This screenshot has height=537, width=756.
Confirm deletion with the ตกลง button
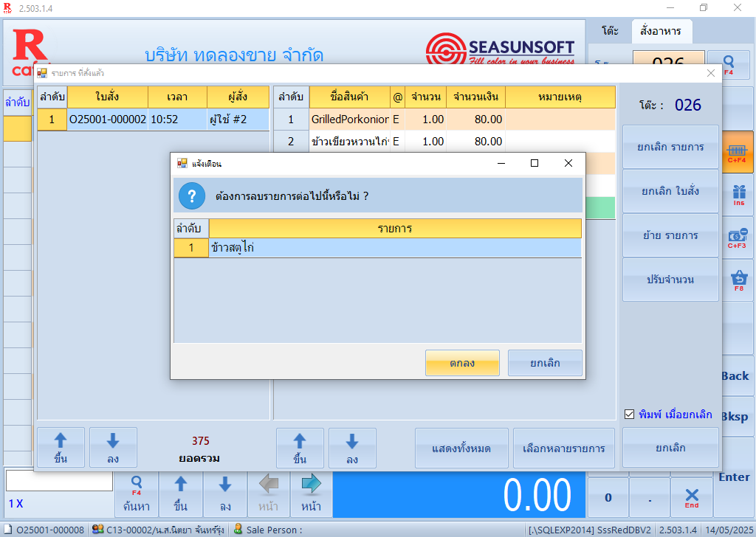462,363
